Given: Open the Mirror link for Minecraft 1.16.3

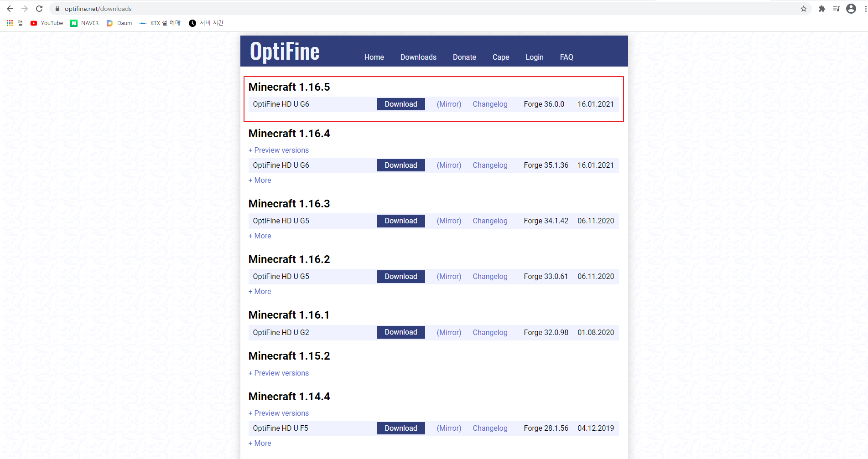Looking at the screenshot, I should coord(449,221).
